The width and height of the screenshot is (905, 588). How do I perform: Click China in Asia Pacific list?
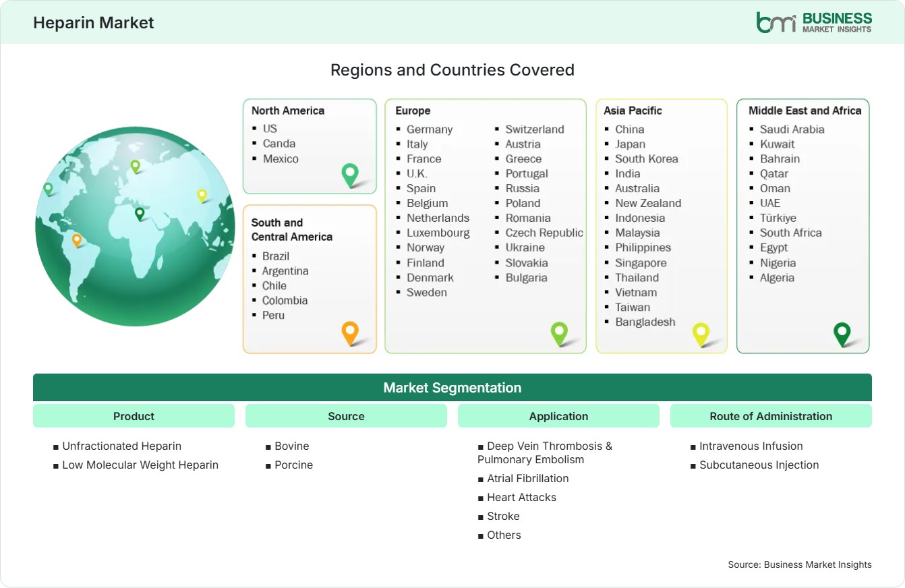(x=630, y=129)
